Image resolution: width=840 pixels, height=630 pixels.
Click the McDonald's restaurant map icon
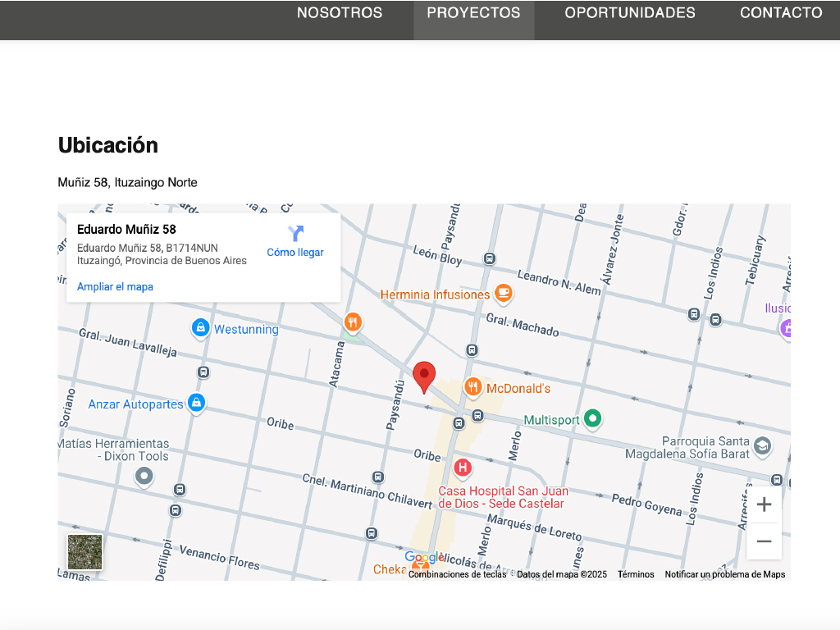[x=472, y=387]
